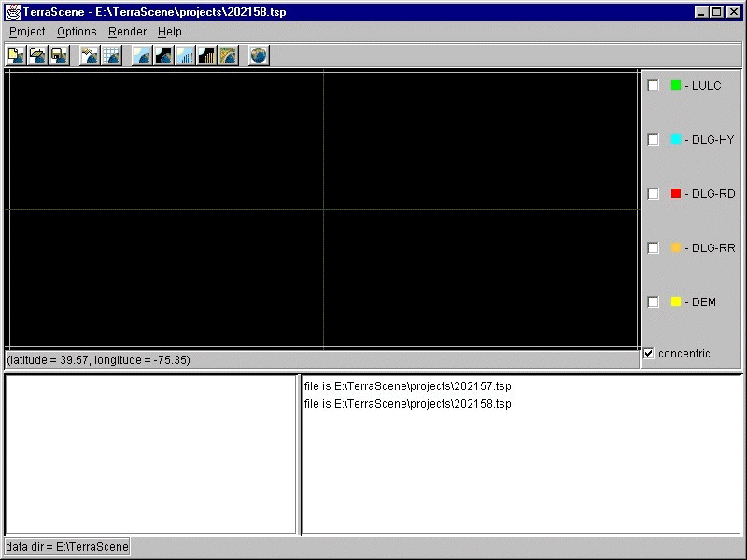Click the grid toolbar icon
Image resolution: width=747 pixels, height=560 pixels.
[x=111, y=56]
